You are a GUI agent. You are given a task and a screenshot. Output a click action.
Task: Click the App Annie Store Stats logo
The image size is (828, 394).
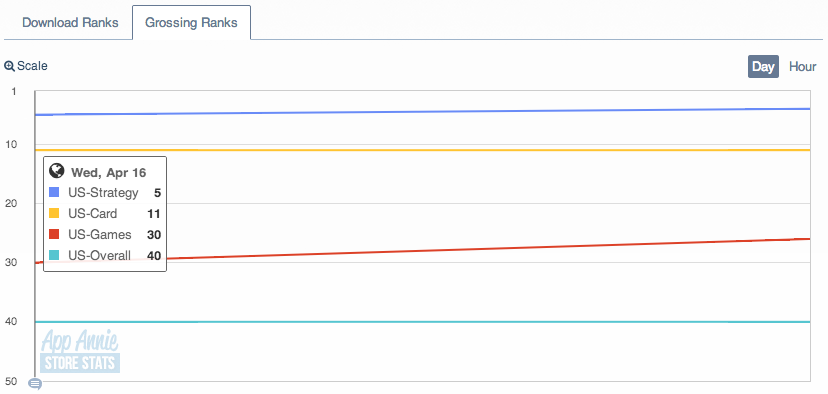coord(80,351)
